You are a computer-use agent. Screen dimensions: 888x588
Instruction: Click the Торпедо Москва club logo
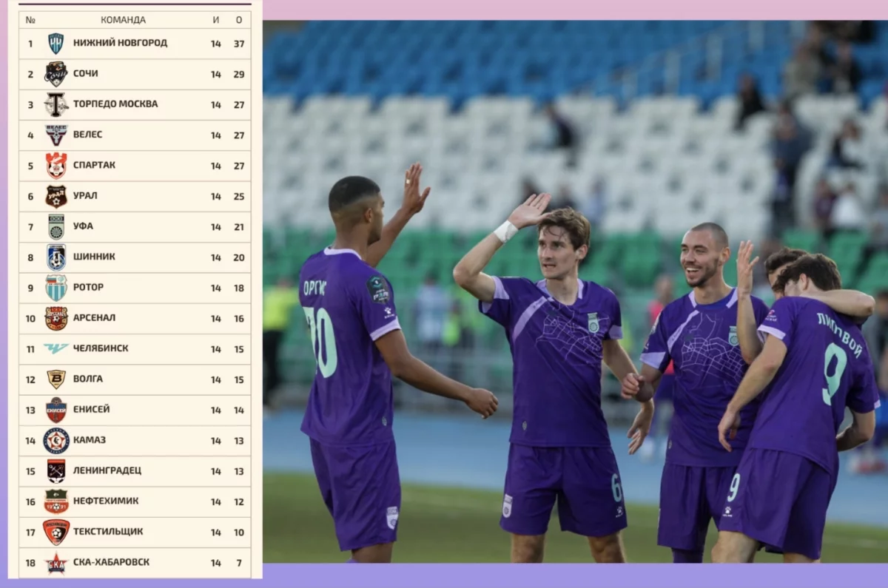[55, 104]
